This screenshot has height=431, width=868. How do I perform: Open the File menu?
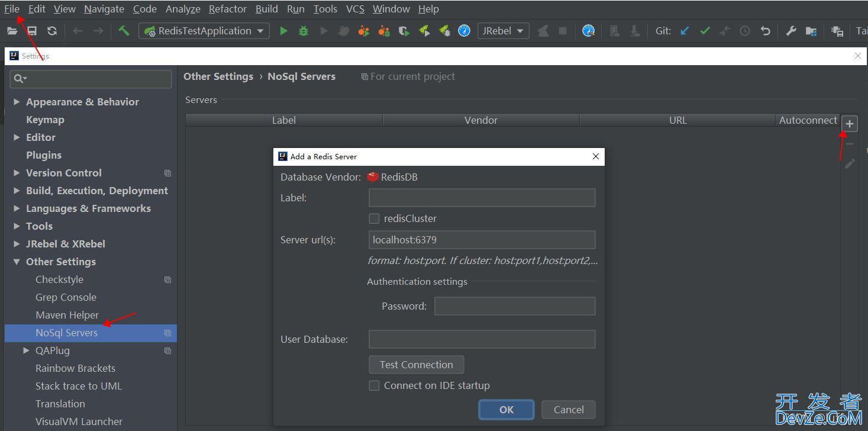click(12, 9)
